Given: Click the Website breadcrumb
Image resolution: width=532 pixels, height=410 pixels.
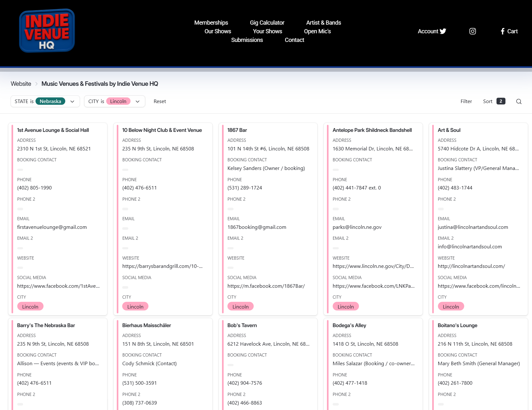Looking at the screenshot, I should coord(21,84).
